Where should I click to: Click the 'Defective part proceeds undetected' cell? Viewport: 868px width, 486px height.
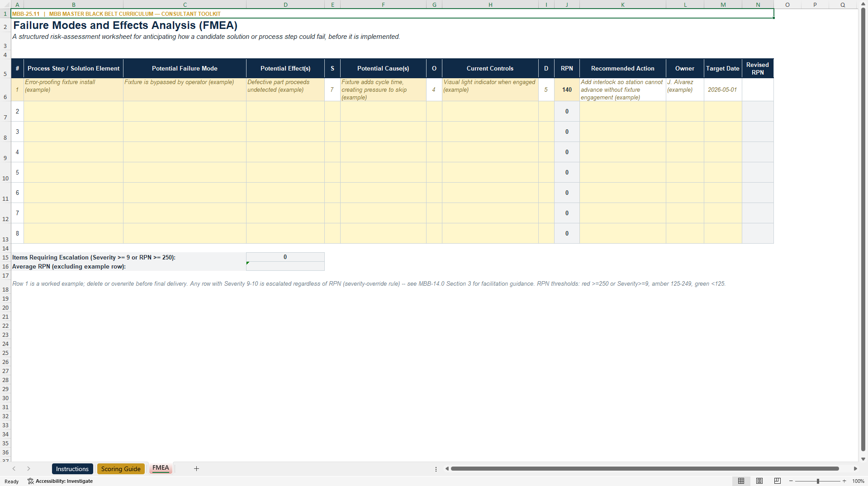pyautogui.click(x=285, y=90)
